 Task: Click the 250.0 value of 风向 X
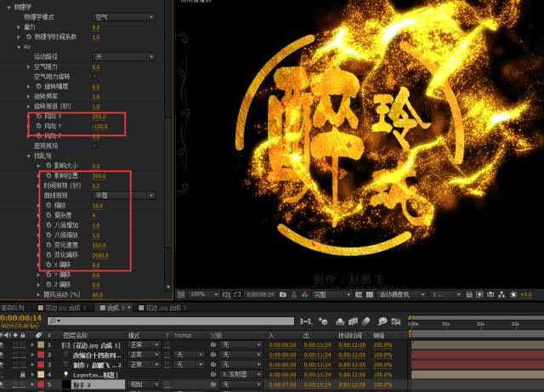click(99, 116)
